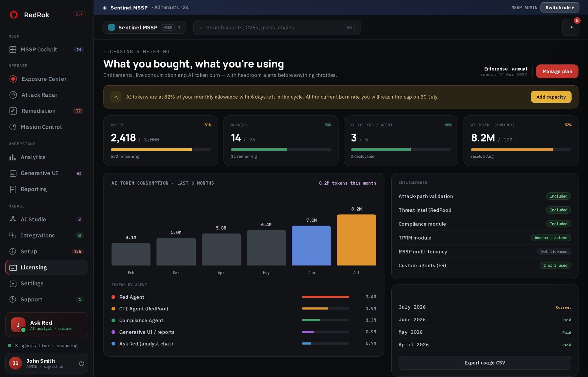Screen dimensions: 588x377
Task: Select Setup in the Manage section
Action: click(47, 251)
